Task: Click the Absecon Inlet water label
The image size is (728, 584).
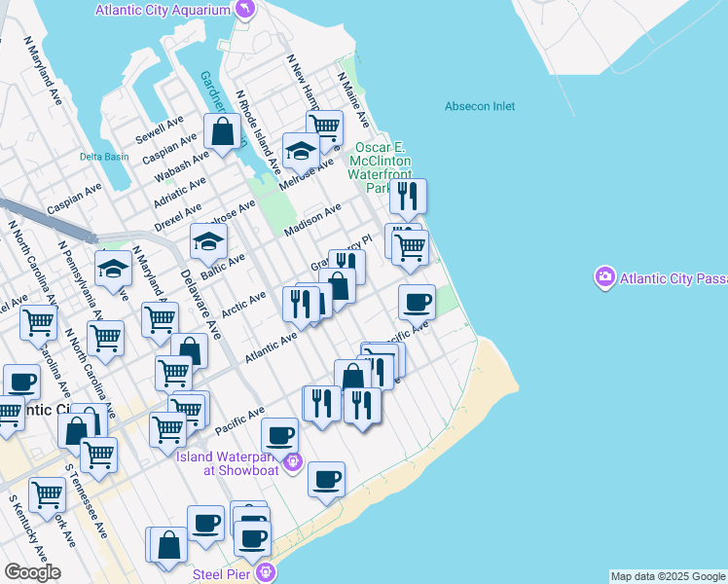Action: (x=480, y=106)
